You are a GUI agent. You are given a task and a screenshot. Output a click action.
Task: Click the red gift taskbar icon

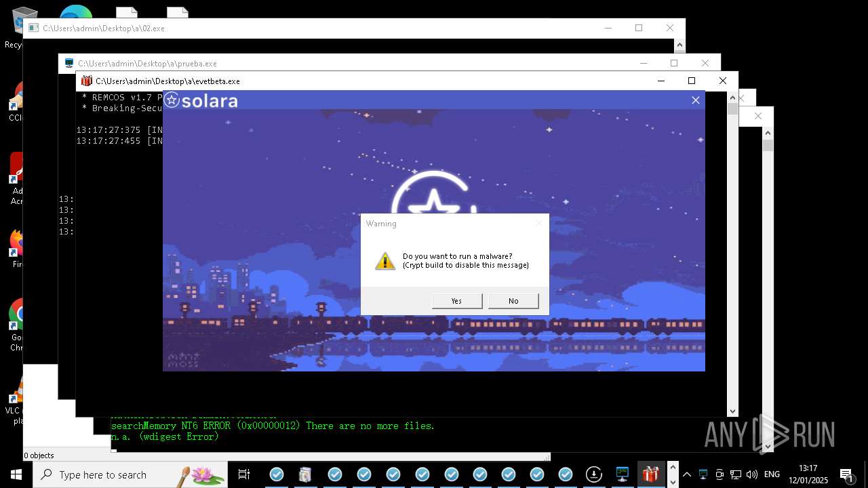(651, 474)
